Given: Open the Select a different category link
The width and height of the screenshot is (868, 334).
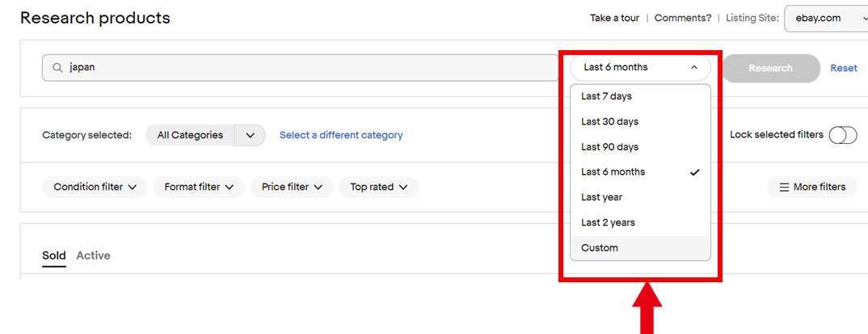Looking at the screenshot, I should click(x=341, y=135).
